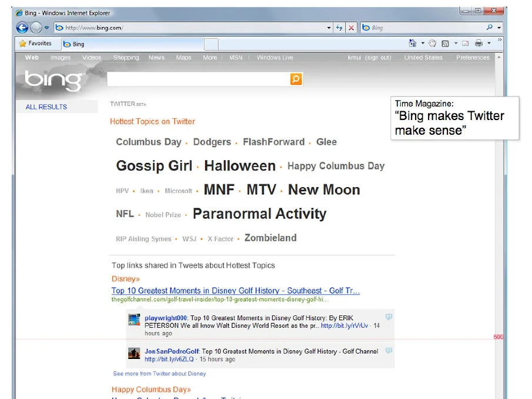Screen dimensions: 532x399
Task: Click the browser search magnifier icon
Action: click(x=489, y=28)
